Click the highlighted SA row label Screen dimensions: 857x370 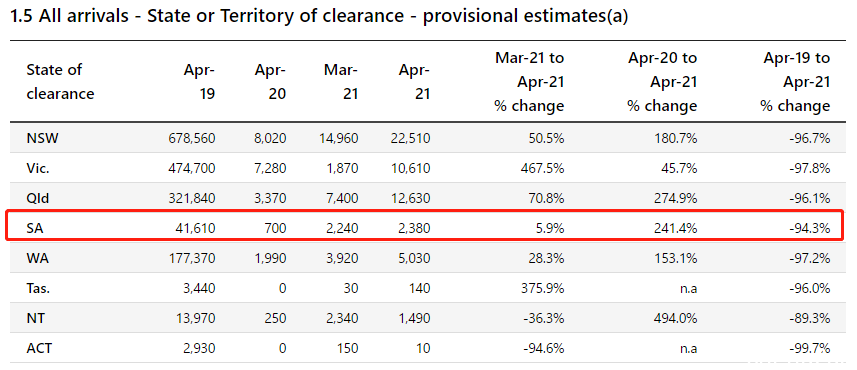[34, 228]
